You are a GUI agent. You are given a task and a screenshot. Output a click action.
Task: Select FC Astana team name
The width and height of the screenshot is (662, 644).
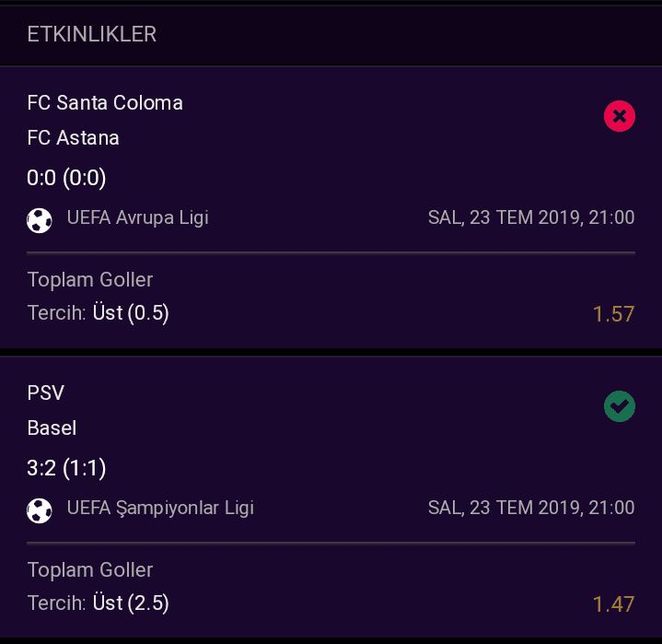[73, 138]
